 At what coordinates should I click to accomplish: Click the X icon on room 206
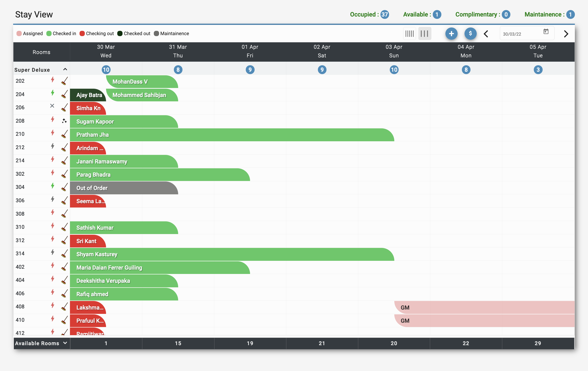pyautogui.click(x=52, y=106)
